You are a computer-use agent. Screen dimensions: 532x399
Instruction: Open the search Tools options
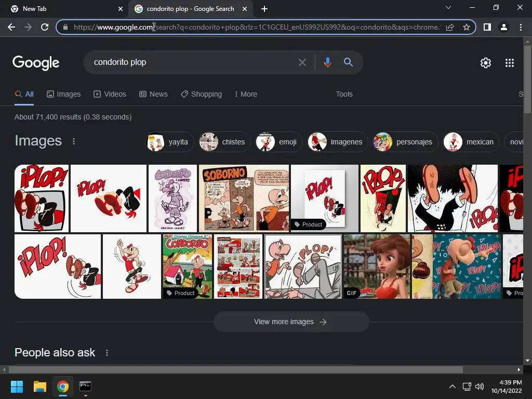[344, 95]
